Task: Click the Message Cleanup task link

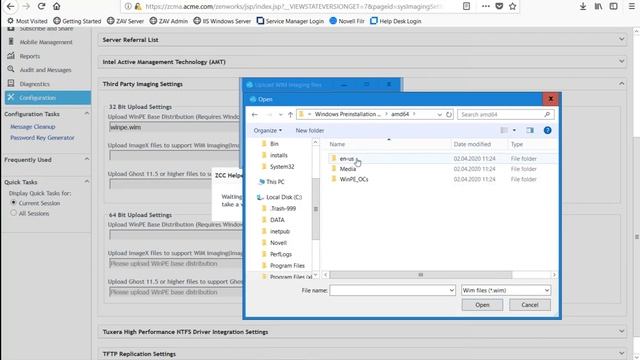Action: click(33, 127)
